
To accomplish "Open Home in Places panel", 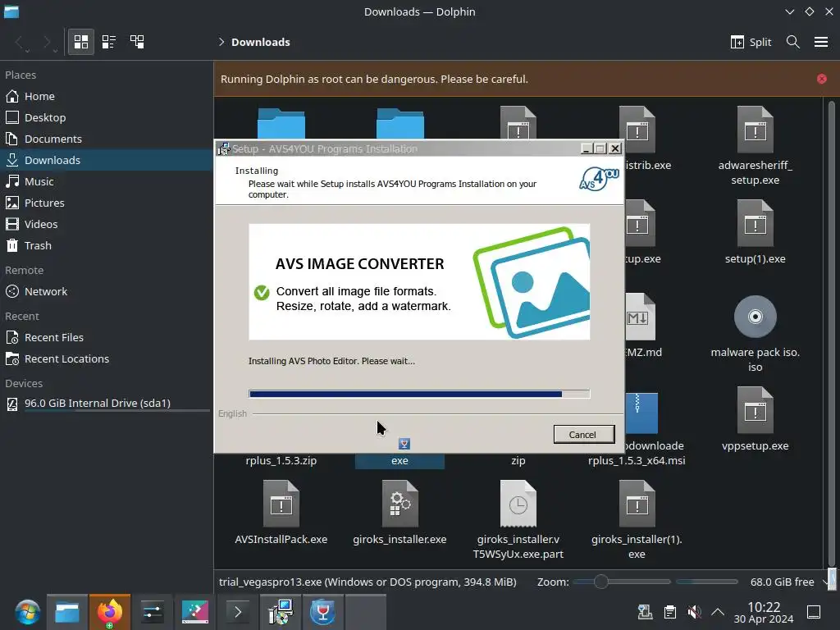I will tap(107, 97).
